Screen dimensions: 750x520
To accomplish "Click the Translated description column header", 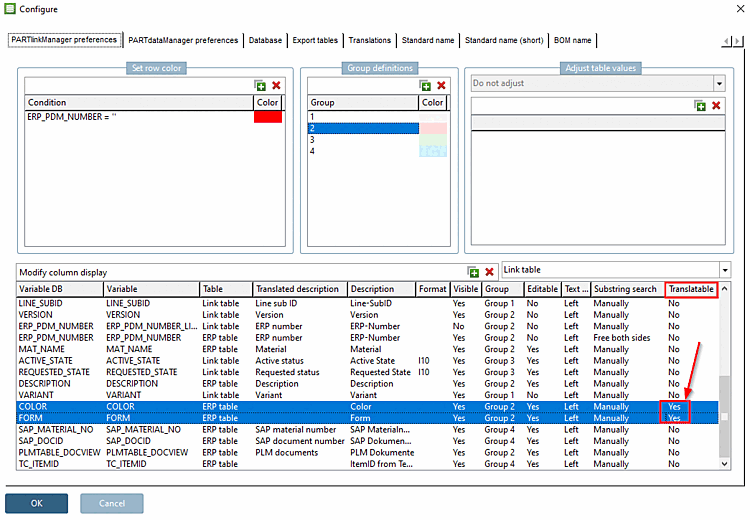I will pos(299,289).
